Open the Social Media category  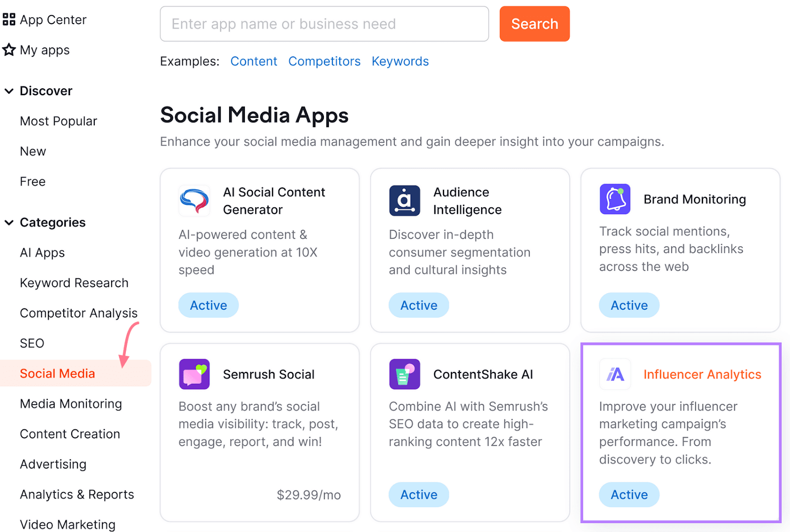point(57,373)
